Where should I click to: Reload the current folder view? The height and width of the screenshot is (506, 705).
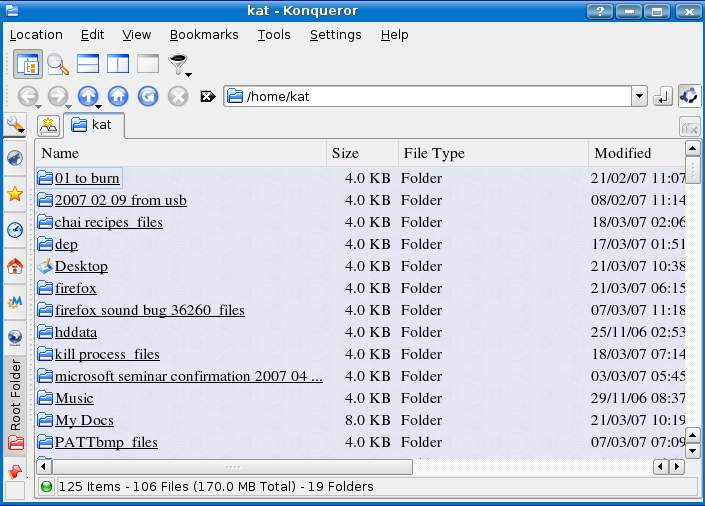click(x=148, y=96)
